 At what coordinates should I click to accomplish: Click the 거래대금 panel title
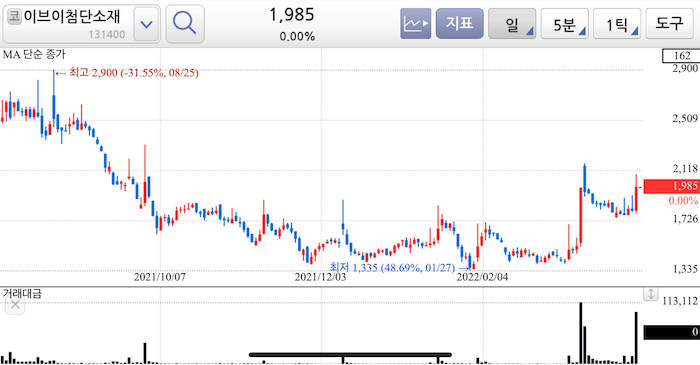click(x=22, y=293)
